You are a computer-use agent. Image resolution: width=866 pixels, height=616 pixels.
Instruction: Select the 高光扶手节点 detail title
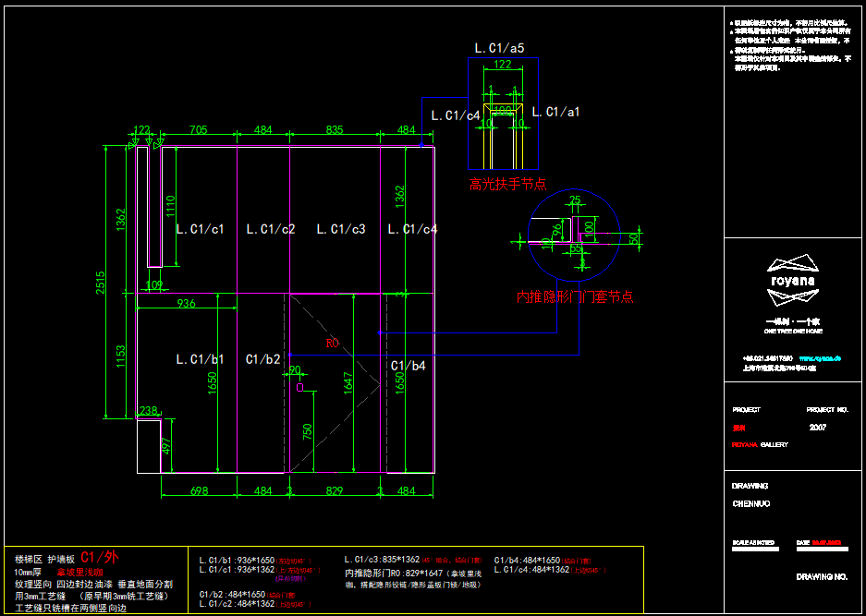pyautogui.click(x=507, y=184)
